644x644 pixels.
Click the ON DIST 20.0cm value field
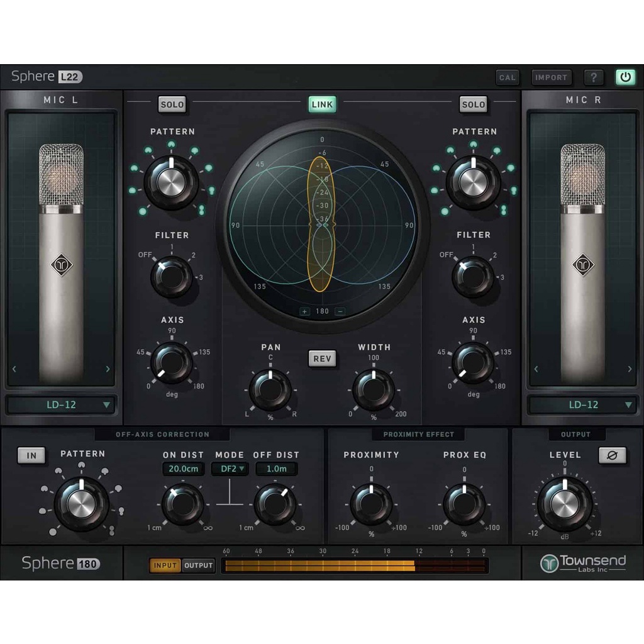(183, 469)
